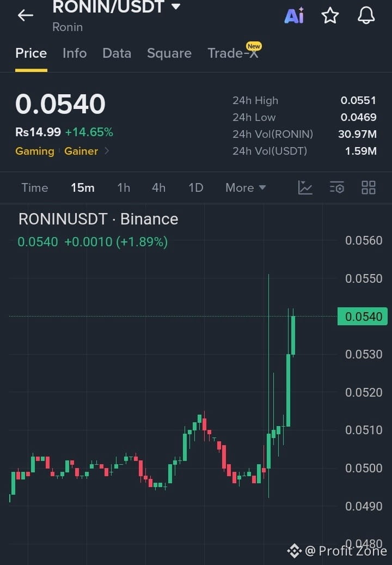Click the 0.0550 axis label
This screenshot has width=392, height=565.
[364, 278]
